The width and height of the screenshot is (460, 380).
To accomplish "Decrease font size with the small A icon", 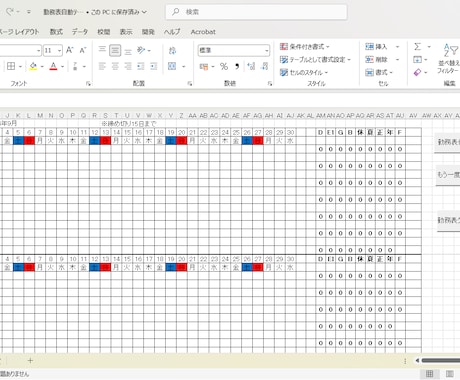I will (83, 50).
